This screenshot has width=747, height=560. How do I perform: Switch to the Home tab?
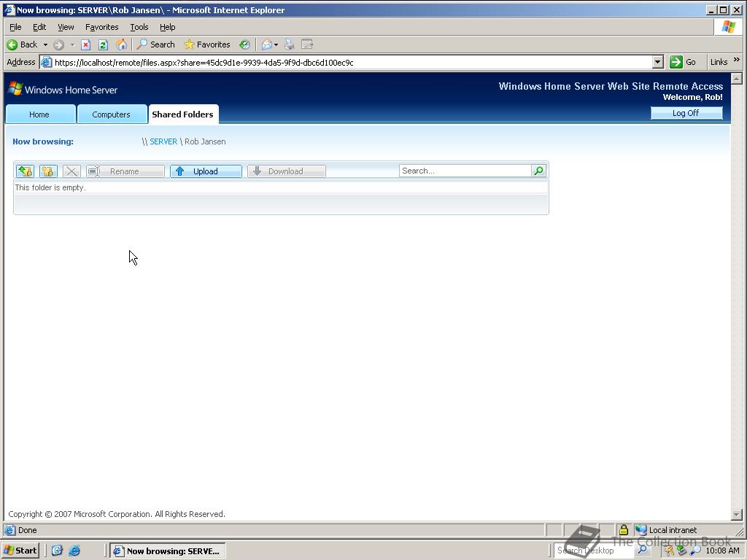coord(39,114)
